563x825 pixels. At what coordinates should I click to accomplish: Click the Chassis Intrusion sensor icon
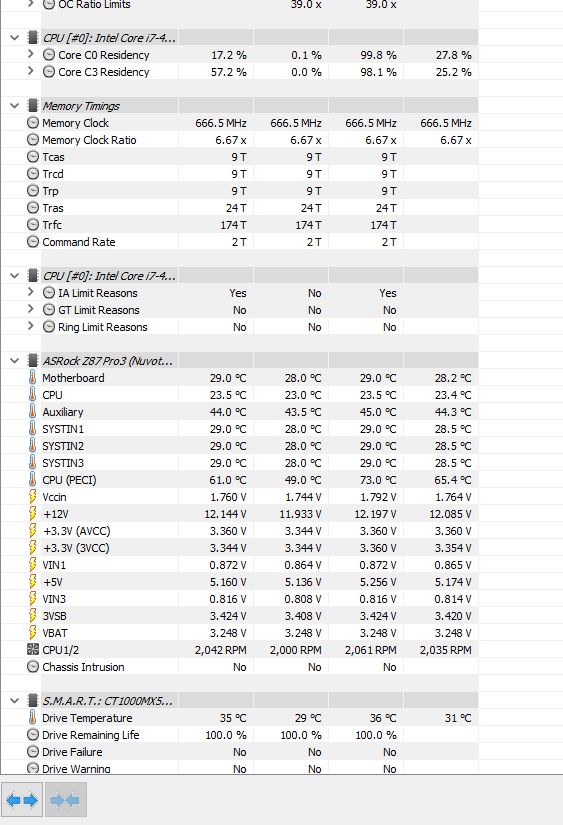click(x=33, y=667)
